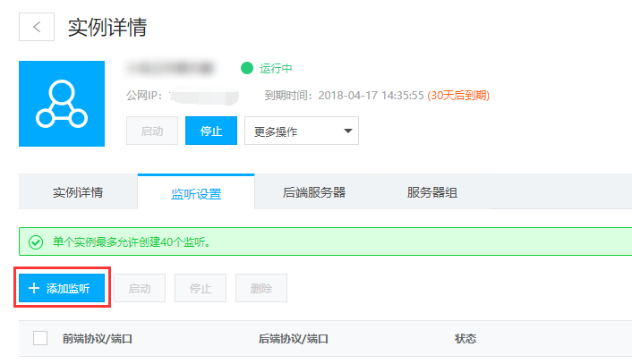
Task: Click the listener 启动 button beside 添加监听
Action: tap(140, 288)
